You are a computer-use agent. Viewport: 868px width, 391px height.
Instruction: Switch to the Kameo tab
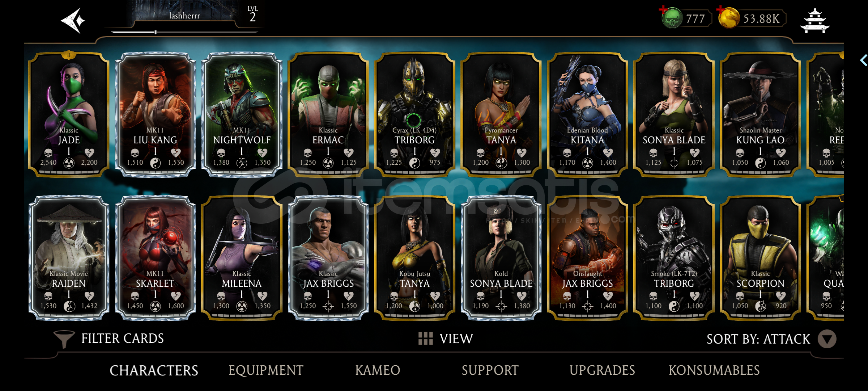click(x=378, y=370)
